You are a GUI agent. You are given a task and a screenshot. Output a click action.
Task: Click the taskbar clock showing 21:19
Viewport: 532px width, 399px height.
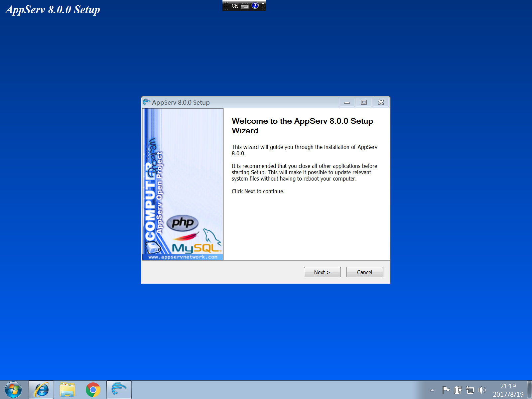(x=508, y=390)
